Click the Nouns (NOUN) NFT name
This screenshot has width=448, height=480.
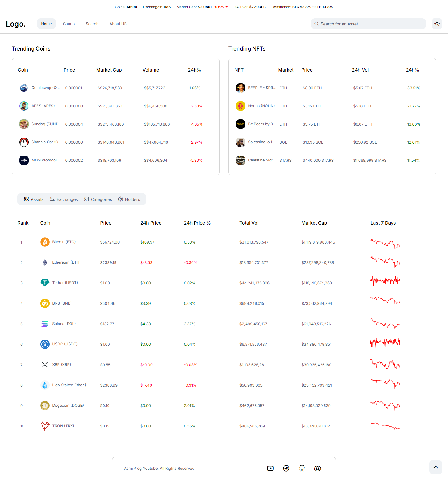pos(261,106)
